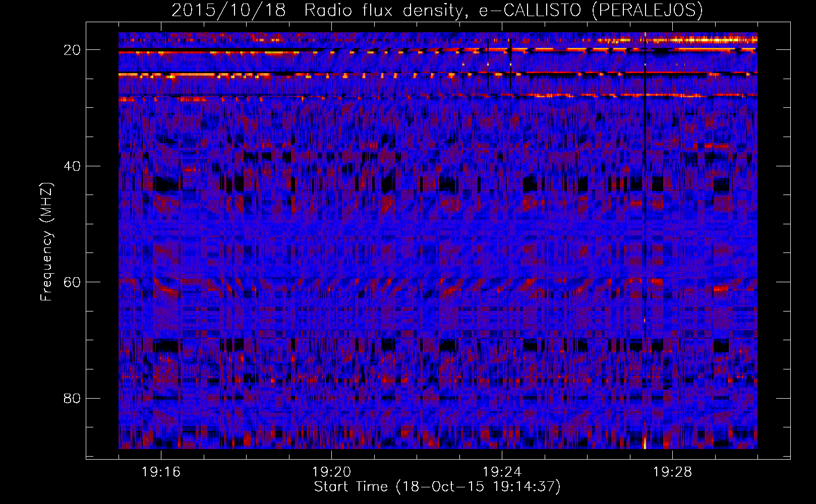
Task: Click the 80 frequency tick label
Action: pyautogui.click(x=72, y=398)
